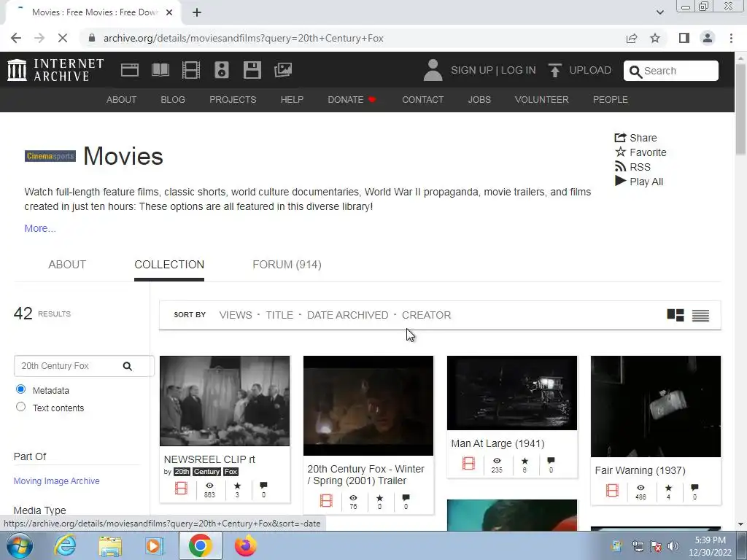747x560 pixels.
Task: Open Fair Warning (1937) thumbnail
Action: tap(656, 407)
